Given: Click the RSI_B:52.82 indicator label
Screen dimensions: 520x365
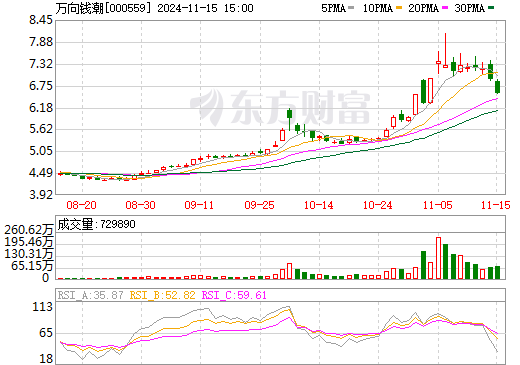Looking at the screenshot, I should [162, 295].
